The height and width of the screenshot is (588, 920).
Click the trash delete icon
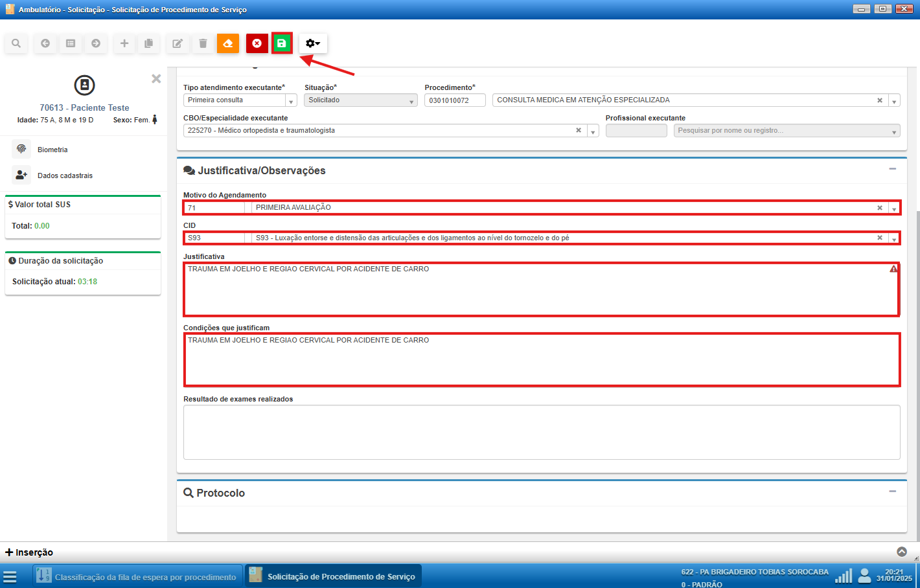pyautogui.click(x=203, y=43)
